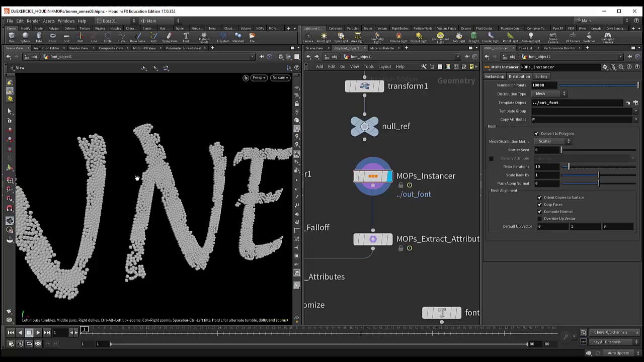Click the play forward button in timeline
Image resolution: width=644 pixels, height=362 pixels.
click(38, 332)
